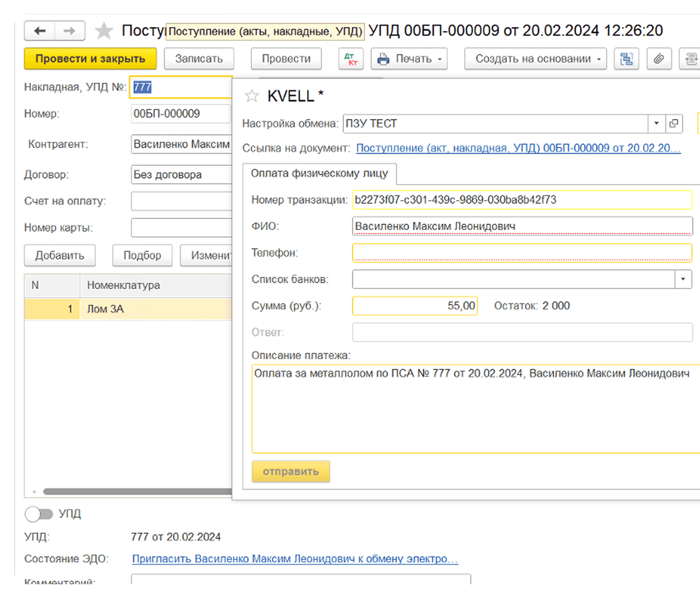
Task: Open the Список банков dropdown
Action: coord(683,279)
